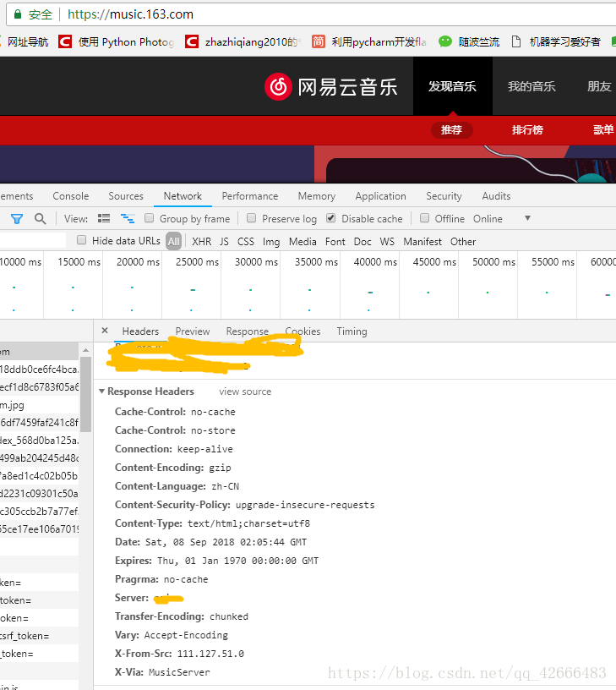Open the 随波竺流 WeChat bookmark icon
The width and height of the screenshot is (616, 690).
coord(445,41)
